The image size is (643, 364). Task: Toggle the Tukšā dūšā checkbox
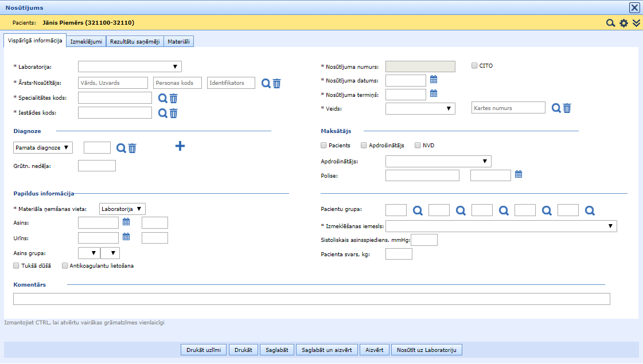(16, 266)
